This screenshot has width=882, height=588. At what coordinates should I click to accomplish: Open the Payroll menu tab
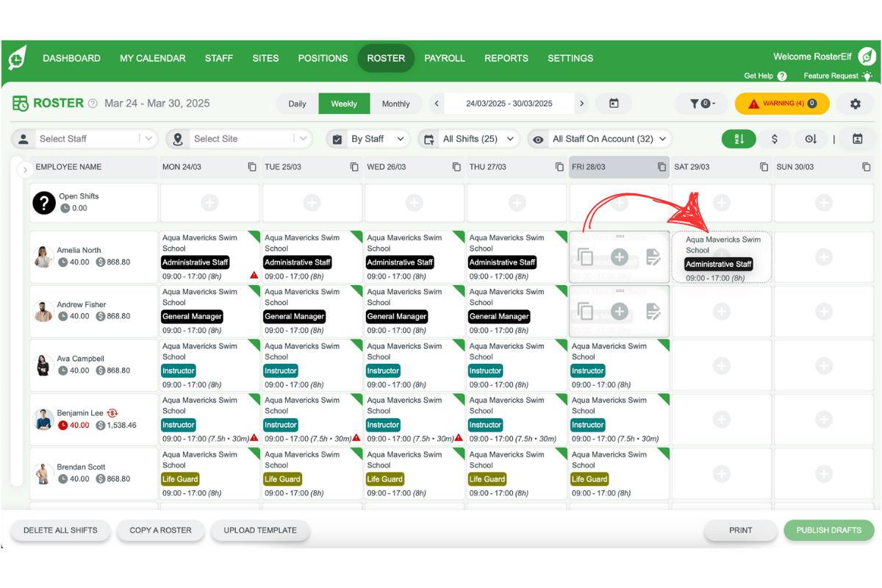(x=445, y=58)
